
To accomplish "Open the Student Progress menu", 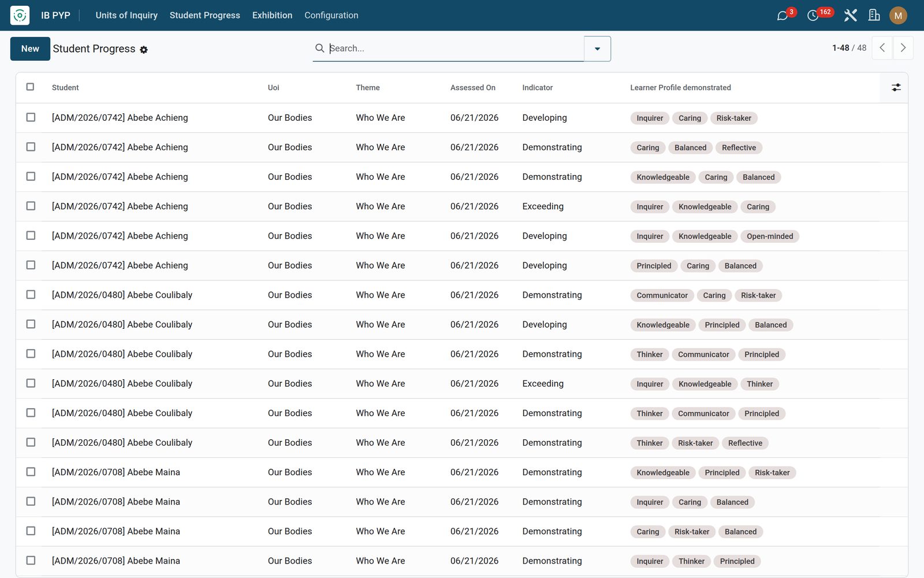I will 205,15.
